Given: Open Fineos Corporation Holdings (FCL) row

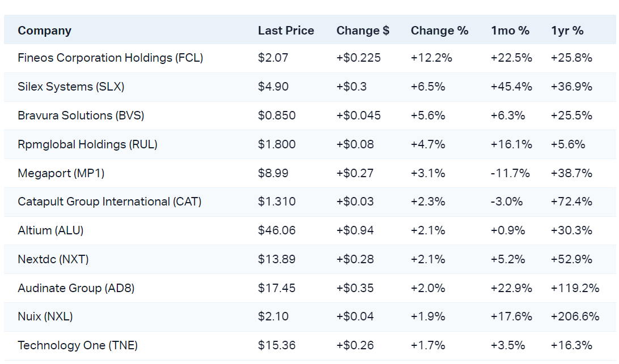Looking at the screenshot, I should [x=111, y=58].
